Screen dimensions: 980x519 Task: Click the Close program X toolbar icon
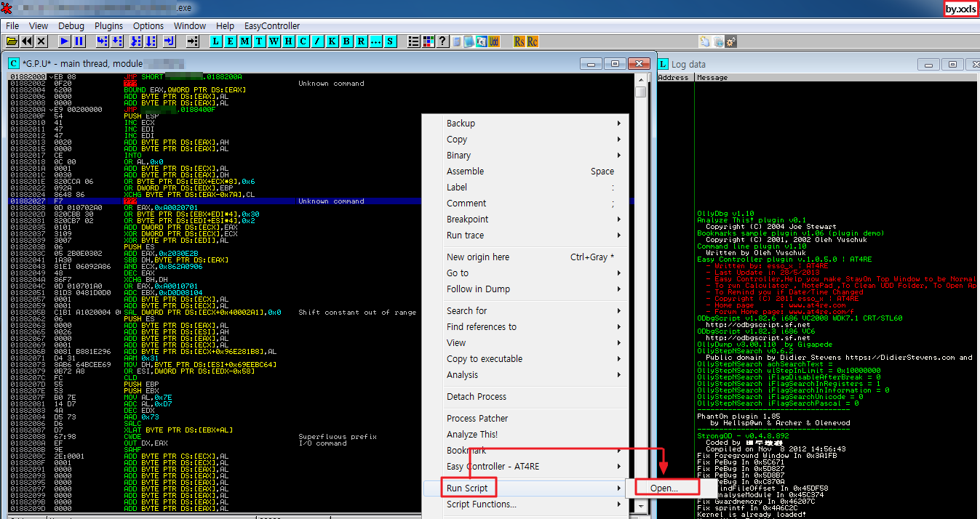pos(41,41)
